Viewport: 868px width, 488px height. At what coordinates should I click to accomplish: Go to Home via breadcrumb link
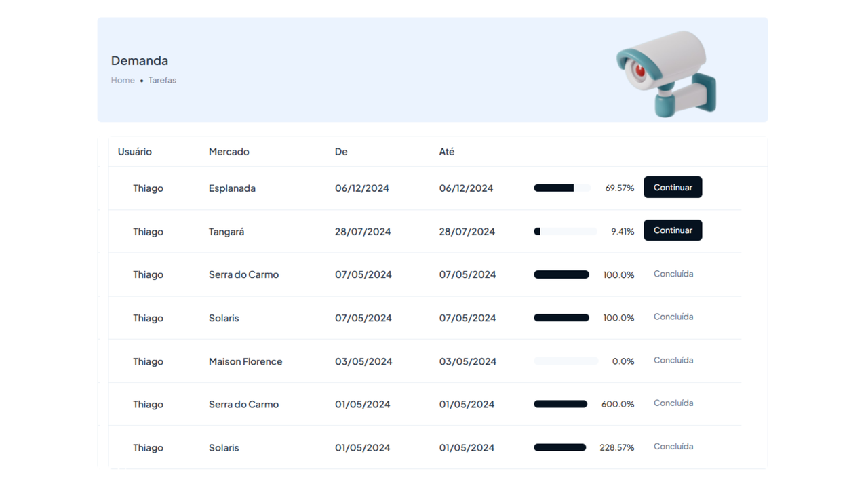(x=123, y=80)
